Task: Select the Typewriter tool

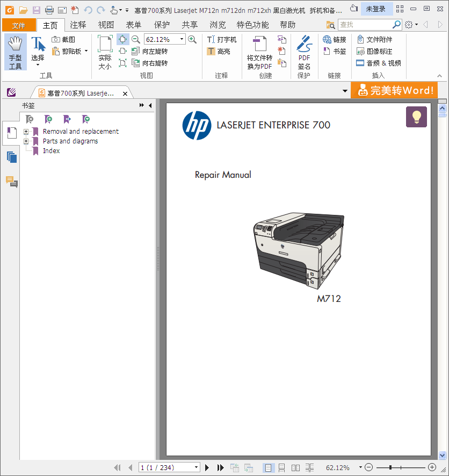Action: point(222,39)
